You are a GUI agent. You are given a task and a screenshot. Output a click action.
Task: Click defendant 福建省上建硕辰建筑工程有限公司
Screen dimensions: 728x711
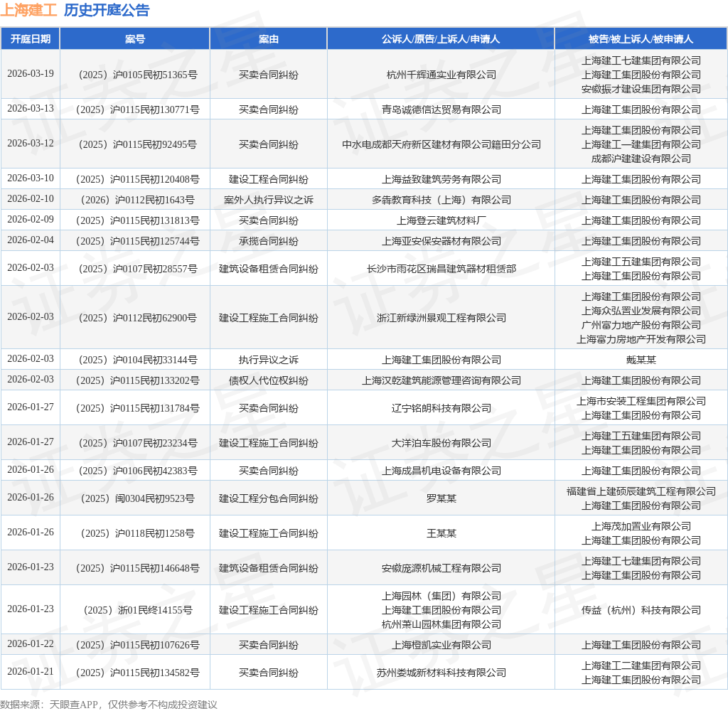pyautogui.click(x=641, y=491)
